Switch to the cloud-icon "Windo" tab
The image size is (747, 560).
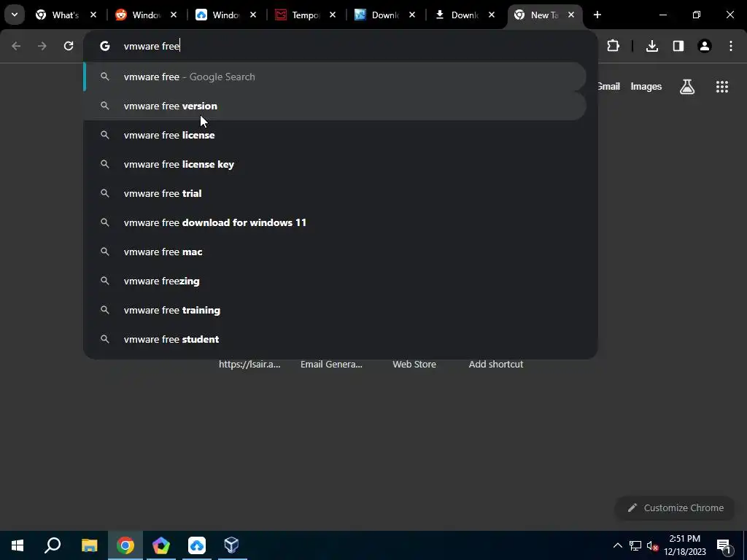click(226, 15)
